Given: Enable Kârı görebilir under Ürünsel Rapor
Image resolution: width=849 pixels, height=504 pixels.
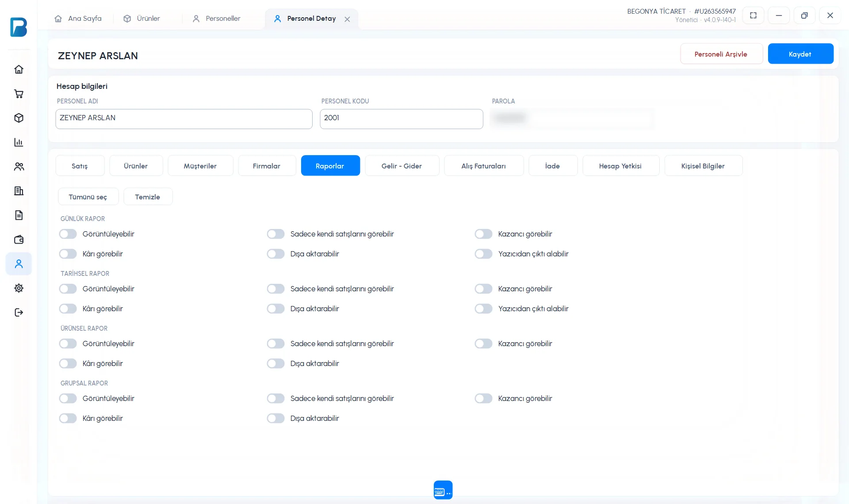Looking at the screenshot, I should 68,363.
